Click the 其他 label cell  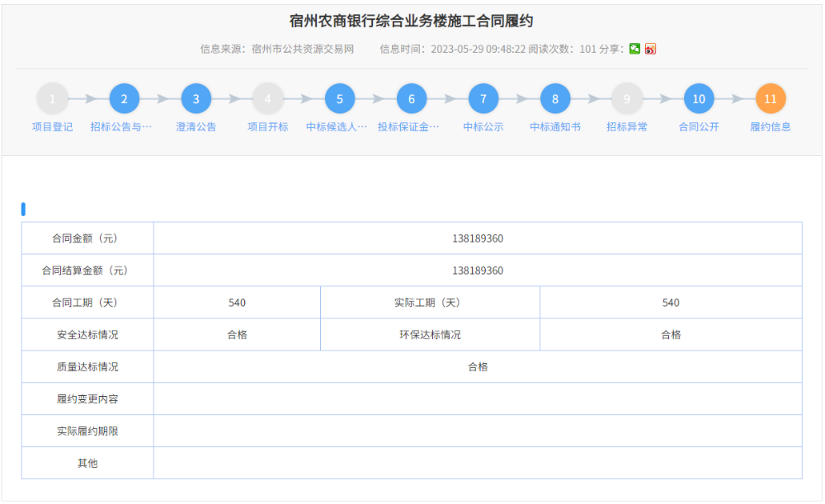coord(87,463)
